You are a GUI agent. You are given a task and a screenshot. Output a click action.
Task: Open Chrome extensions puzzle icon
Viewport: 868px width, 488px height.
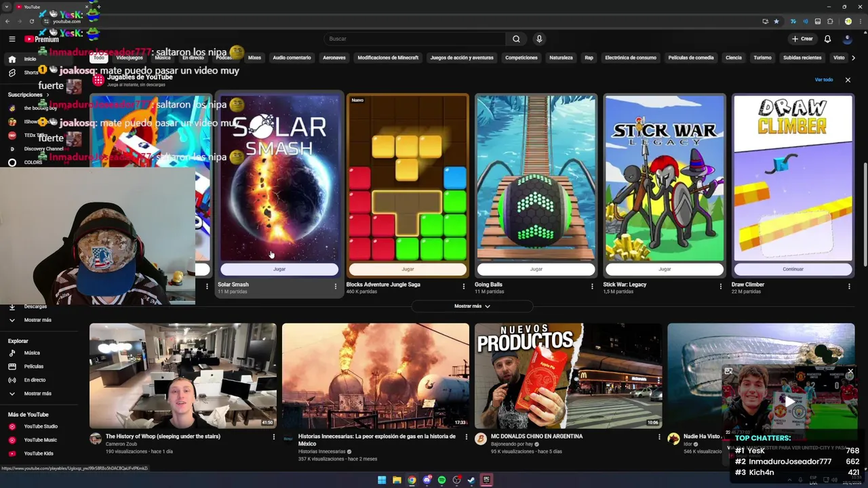point(830,21)
